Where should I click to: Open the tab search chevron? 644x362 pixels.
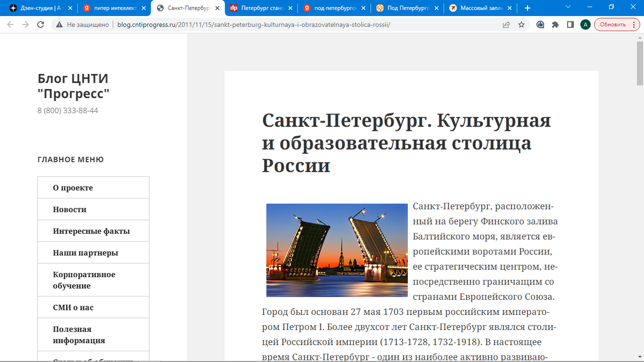(568, 8)
